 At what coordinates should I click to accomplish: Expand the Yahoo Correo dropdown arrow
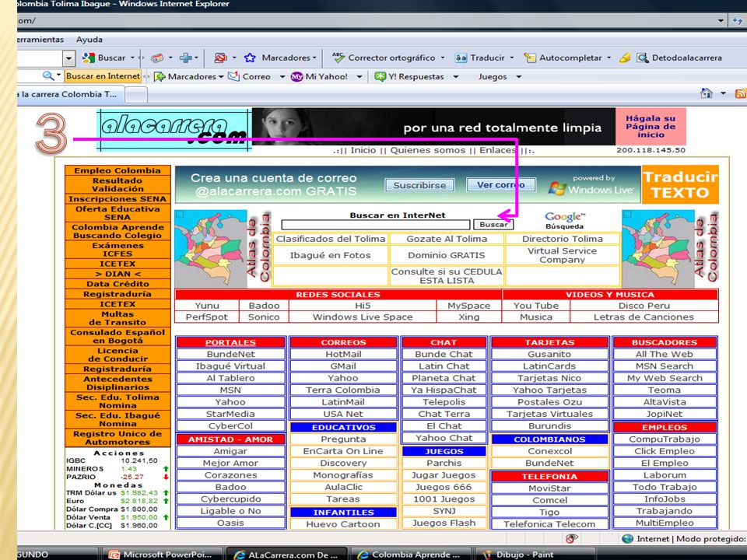282,76
